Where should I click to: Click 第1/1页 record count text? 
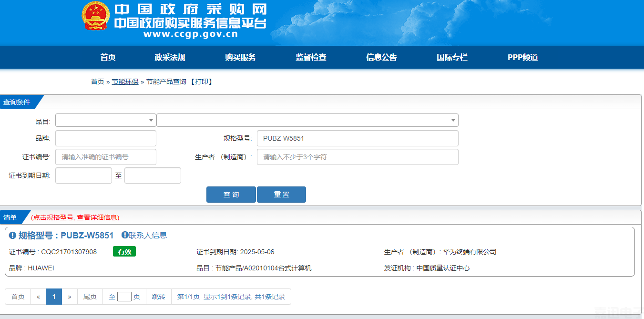coord(231,297)
